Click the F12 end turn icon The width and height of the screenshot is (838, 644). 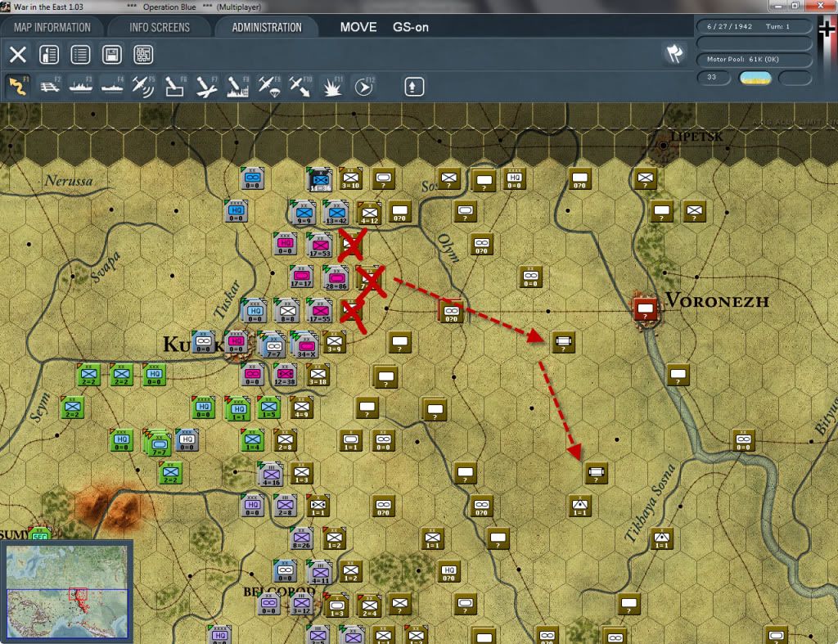pyautogui.click(x=364, y=86)
